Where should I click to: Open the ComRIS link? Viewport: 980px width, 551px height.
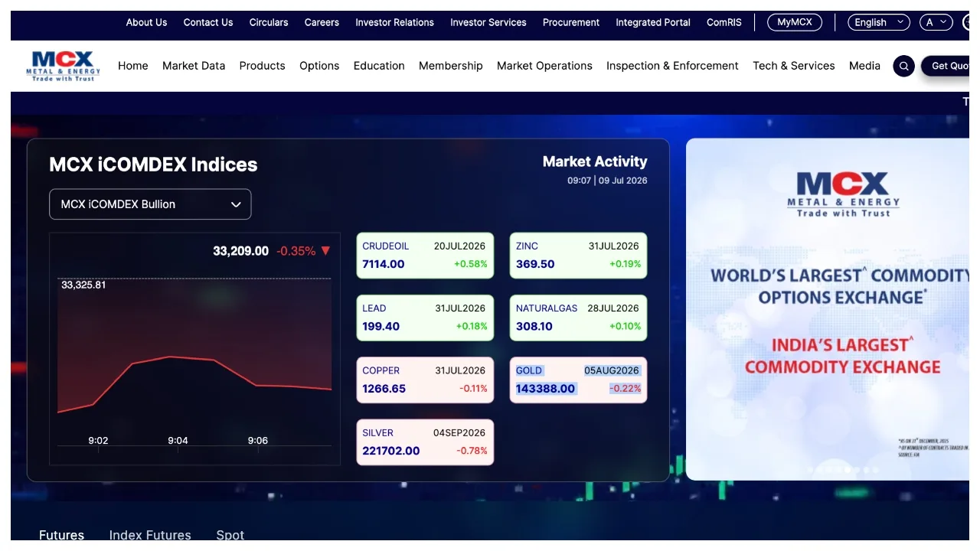pyautogui.click(x=724, y=22)
